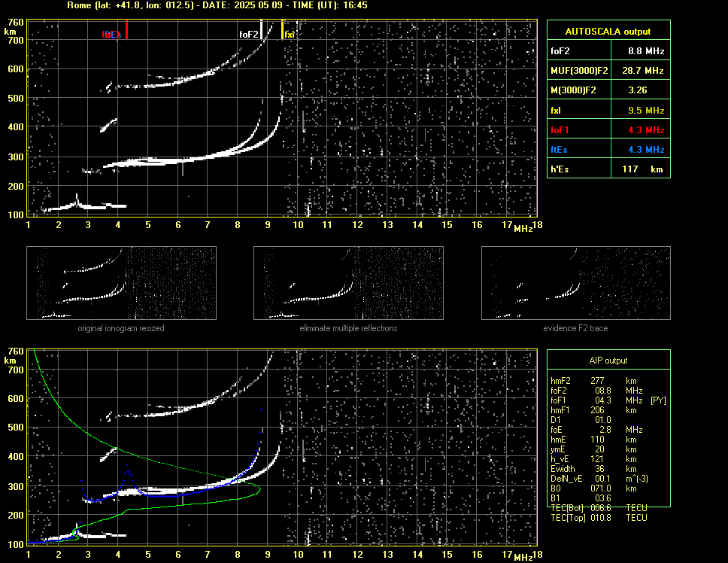
Task: Select the Ewidth 36 km value
Action: (600, 469)
